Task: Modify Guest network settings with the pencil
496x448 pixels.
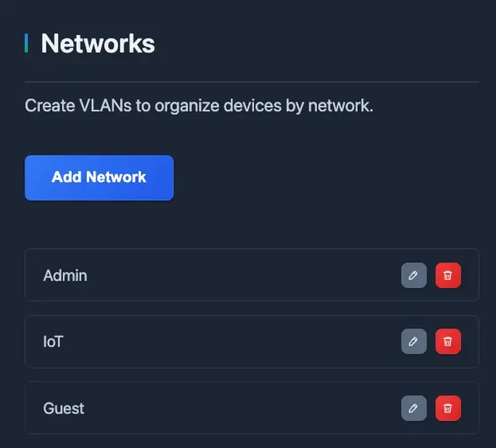Action: [414, 408]
